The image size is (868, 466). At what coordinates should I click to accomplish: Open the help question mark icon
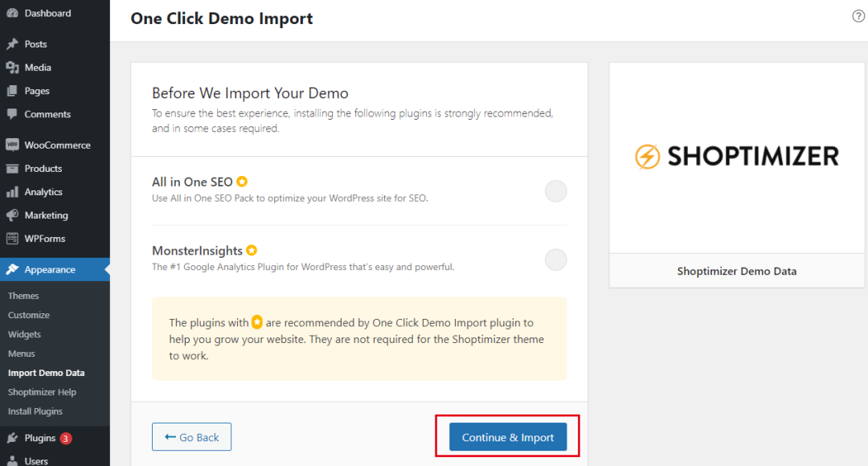point(858,17)
